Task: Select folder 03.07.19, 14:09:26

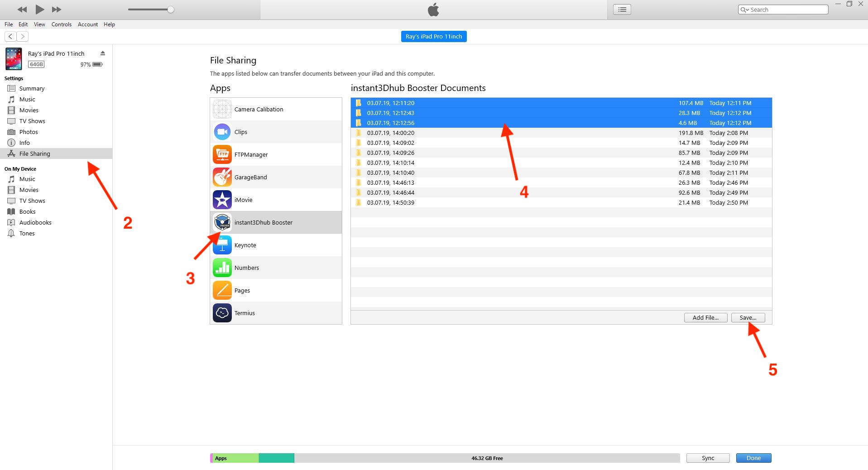Action: point(561,153)
